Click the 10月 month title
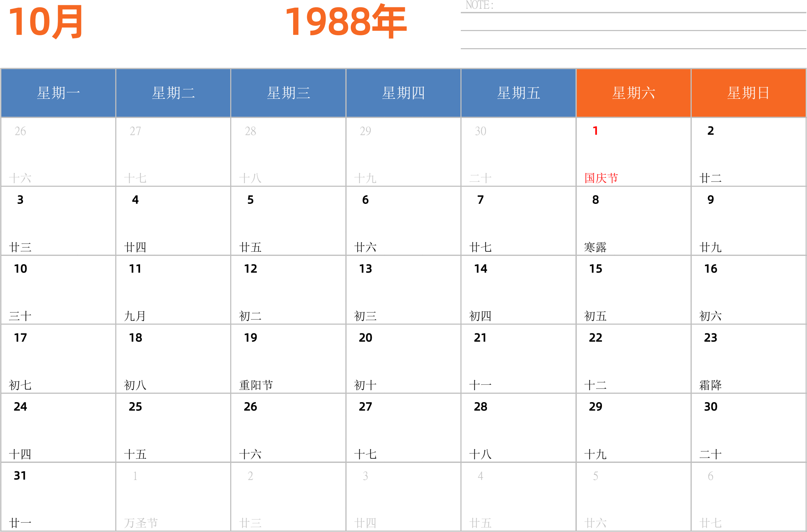Viewport: 807px width, 532px height. [46, 22]
